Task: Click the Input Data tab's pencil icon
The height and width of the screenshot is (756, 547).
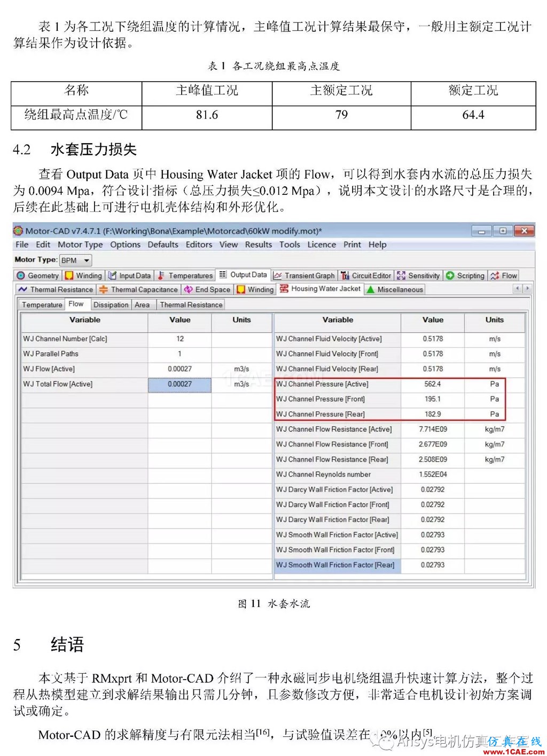Action: 112,275
